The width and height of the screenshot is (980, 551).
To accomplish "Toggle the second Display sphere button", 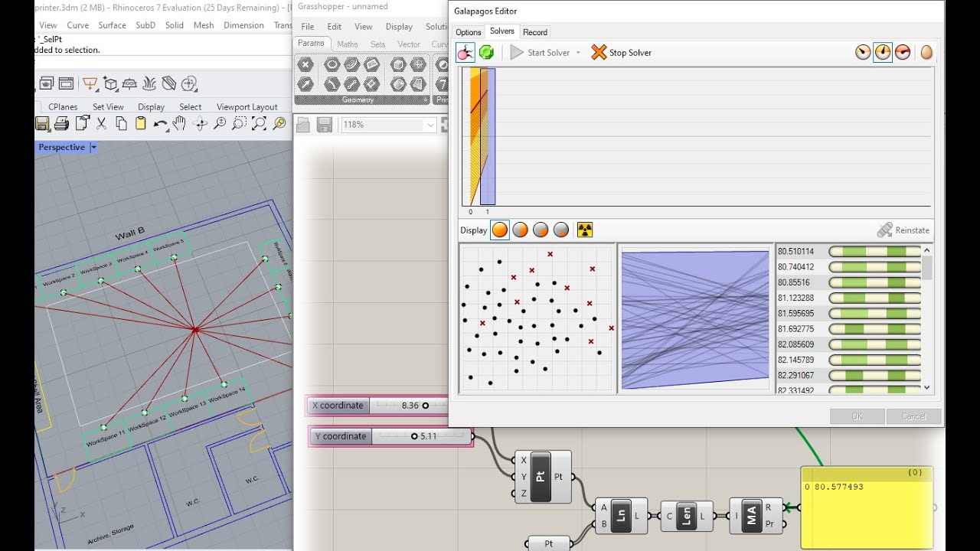I will (x=520, y=230).
